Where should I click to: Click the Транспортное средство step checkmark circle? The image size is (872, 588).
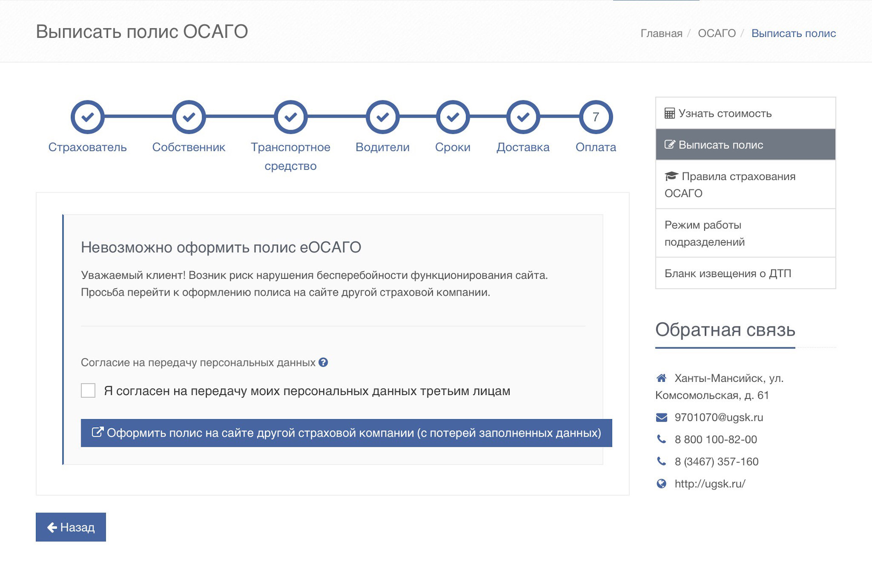(291, 117)
